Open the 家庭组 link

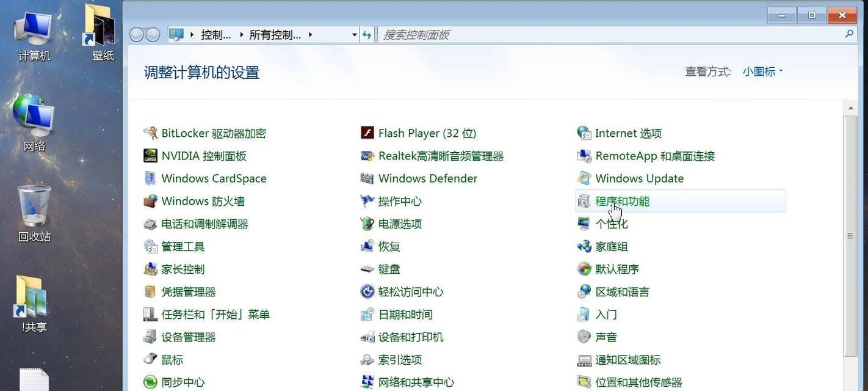click(611, 246)
